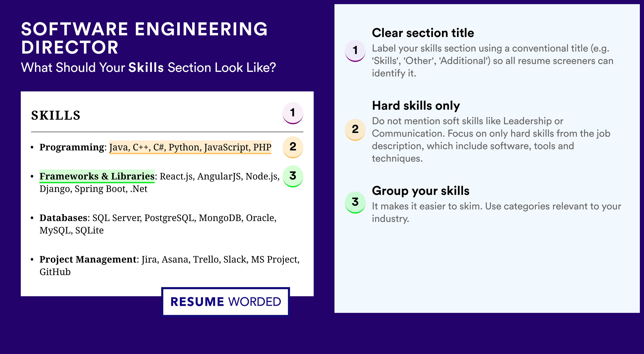Click the GitHub text in skills list
The height and width of the screenshot is (354, 644).
[55, 272]
